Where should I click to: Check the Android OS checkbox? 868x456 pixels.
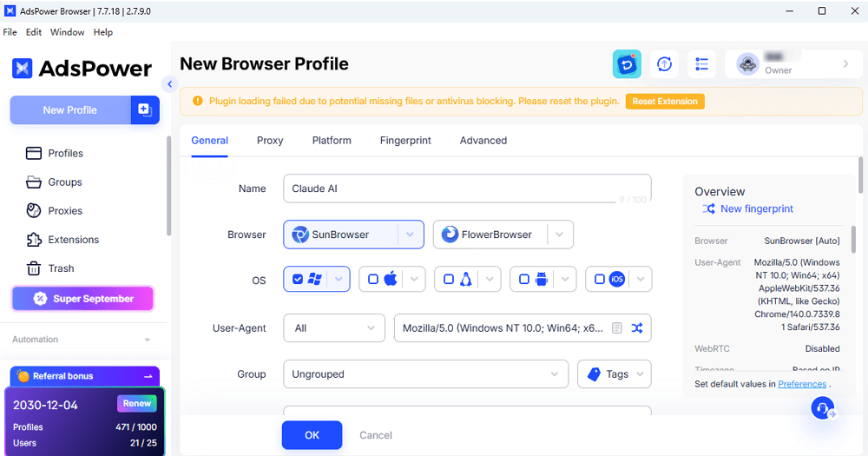(525, 279)
